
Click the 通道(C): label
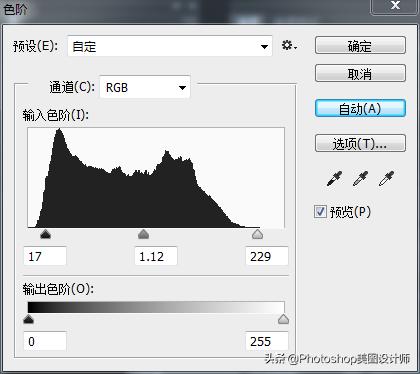coord(72,87)
